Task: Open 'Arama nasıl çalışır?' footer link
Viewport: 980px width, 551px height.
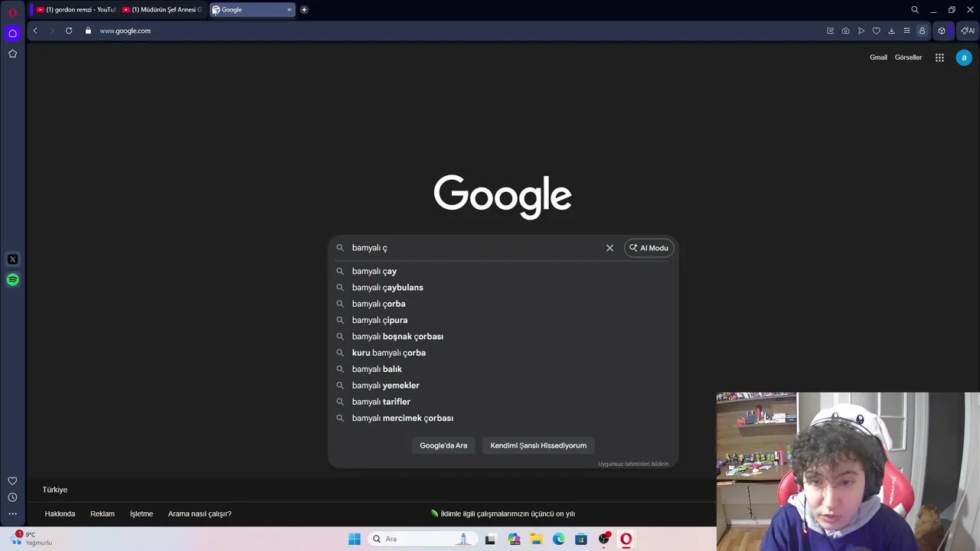Action: 200,514
